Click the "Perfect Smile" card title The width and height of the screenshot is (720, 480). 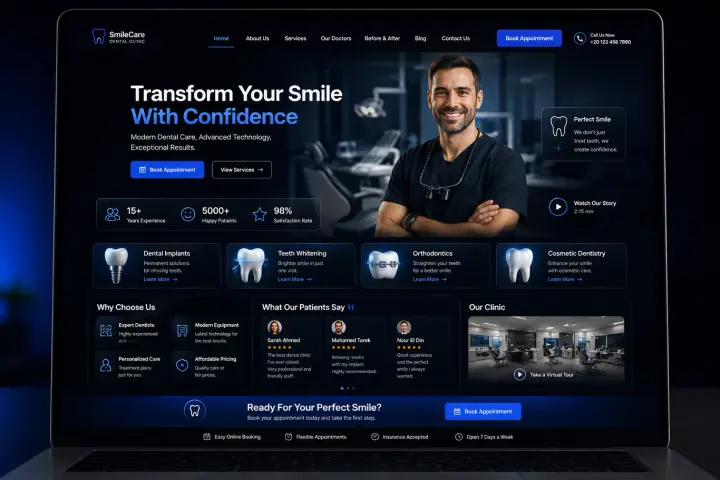point(592,119)
